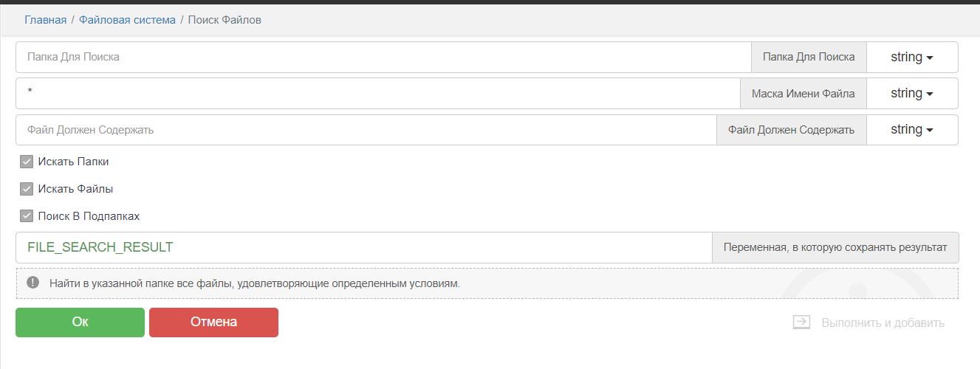Click the FILE_SEARCH_RESULT variable field
The image size is (980, 369).
pyautogui.click(x=363, y=247)
